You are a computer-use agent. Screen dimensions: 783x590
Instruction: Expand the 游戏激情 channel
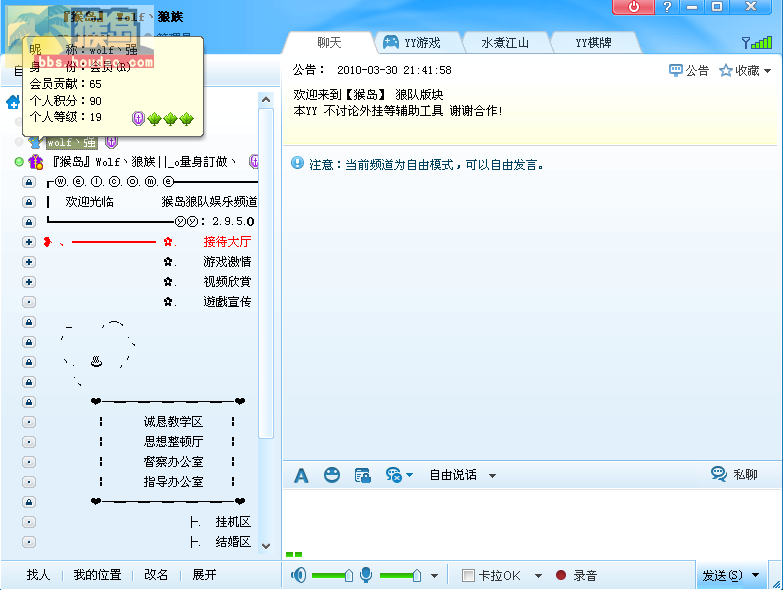[29, 262]
